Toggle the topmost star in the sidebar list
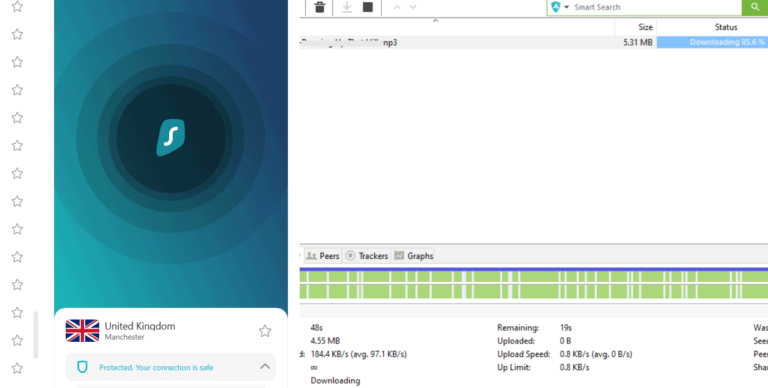The image size is (768, 388). [x=17, y=6]
